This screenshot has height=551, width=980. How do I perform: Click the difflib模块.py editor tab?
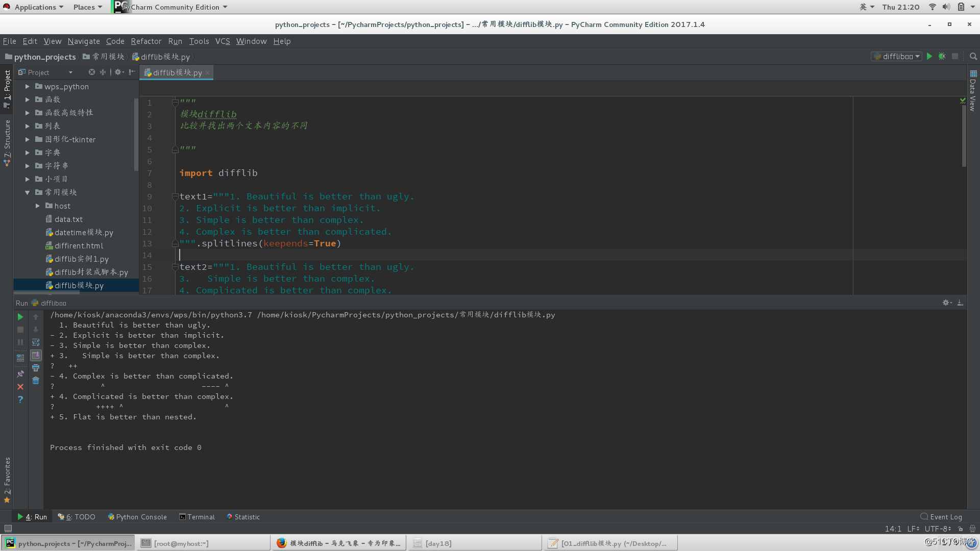click(x=176, y=72)
